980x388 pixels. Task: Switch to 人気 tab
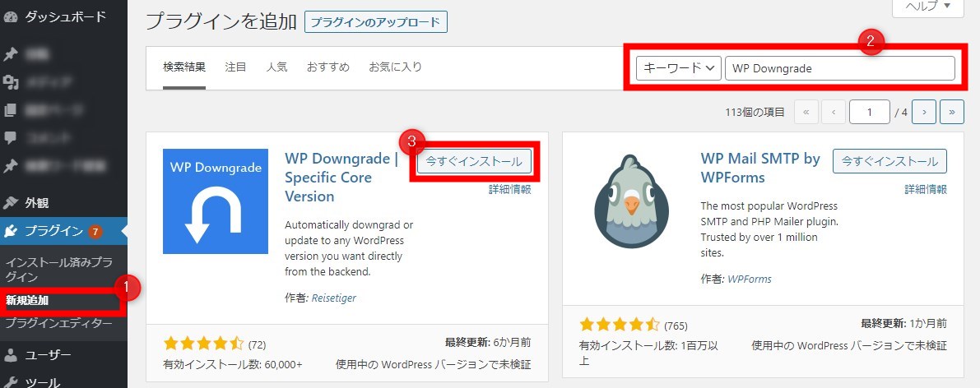point(276,67)
